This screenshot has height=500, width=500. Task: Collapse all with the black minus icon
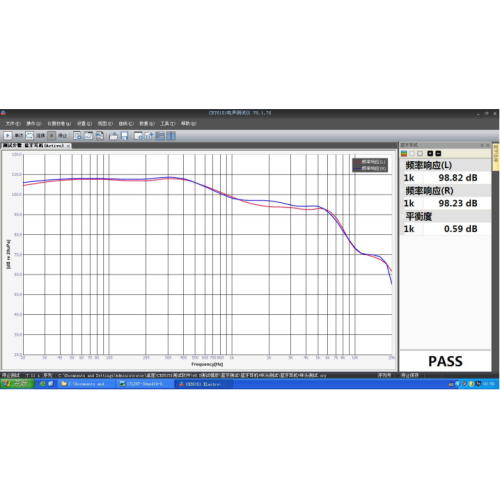438,153
